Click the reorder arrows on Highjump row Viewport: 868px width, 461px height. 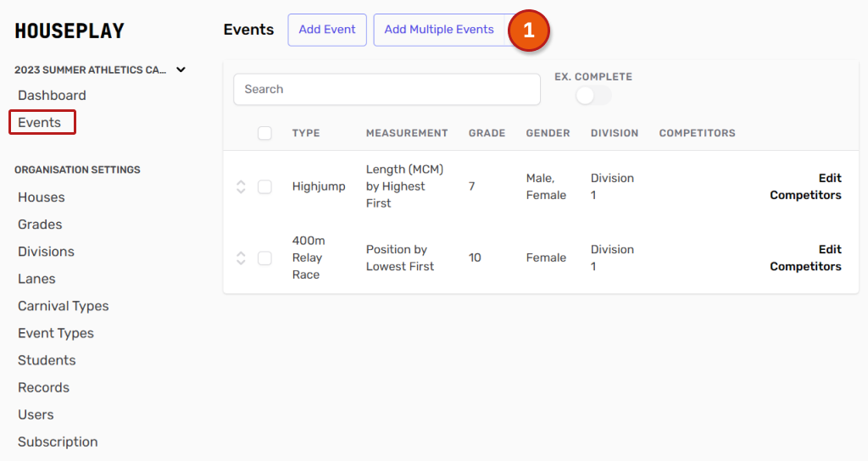(241, 186)
